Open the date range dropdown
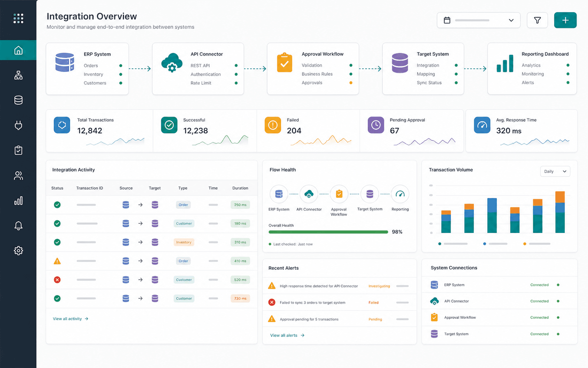Viewport: 588px width, 368px height. 479,20
